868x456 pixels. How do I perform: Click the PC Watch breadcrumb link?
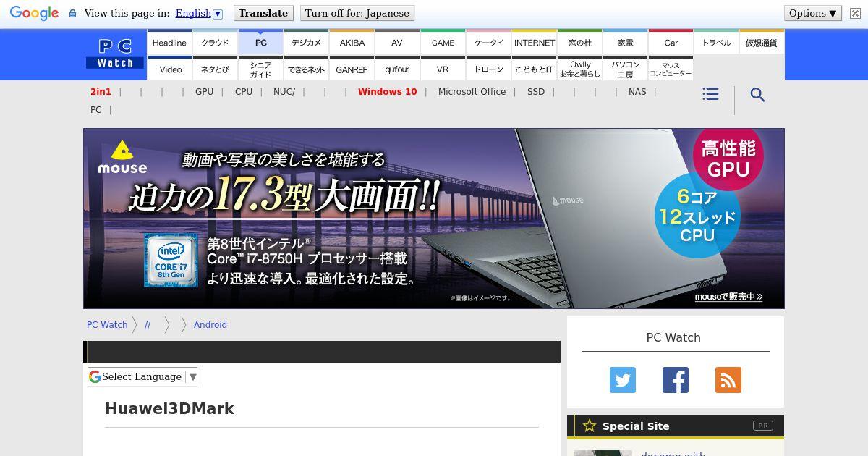(x=107, y=325)
